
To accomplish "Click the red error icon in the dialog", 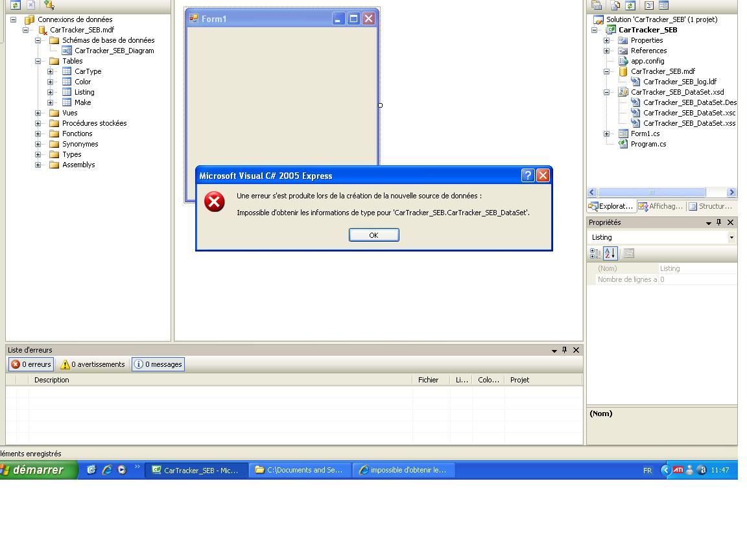I will click(215, 202).
